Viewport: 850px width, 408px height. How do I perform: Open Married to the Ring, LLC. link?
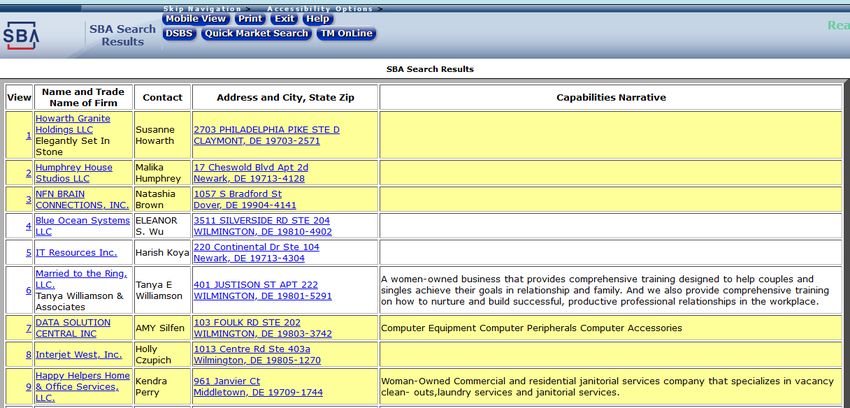pyautogui.click(x=81, y=279)
